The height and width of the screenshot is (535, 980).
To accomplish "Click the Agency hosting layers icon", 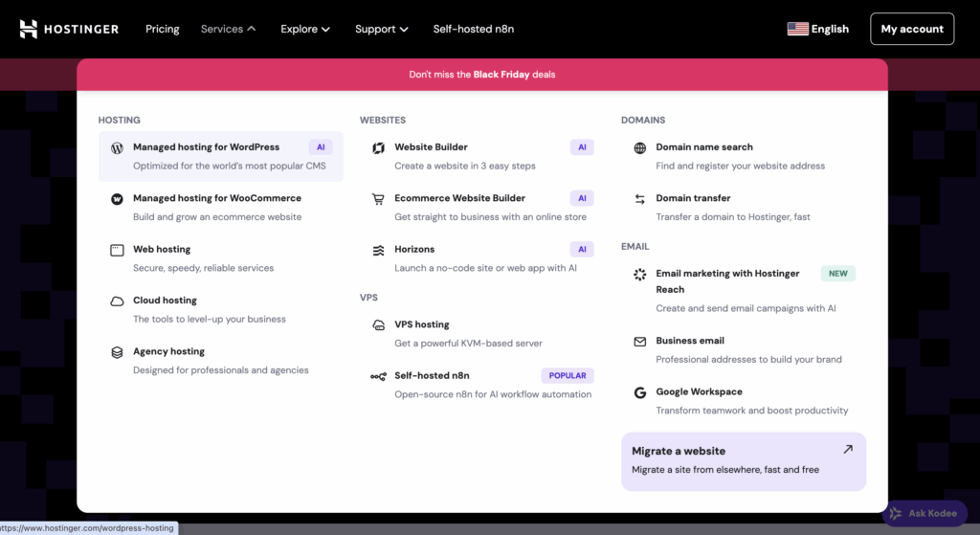I will click(117, 352).
